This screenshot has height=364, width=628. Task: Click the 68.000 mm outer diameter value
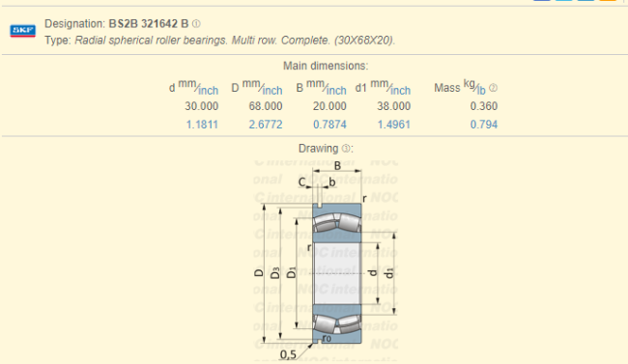266,106
